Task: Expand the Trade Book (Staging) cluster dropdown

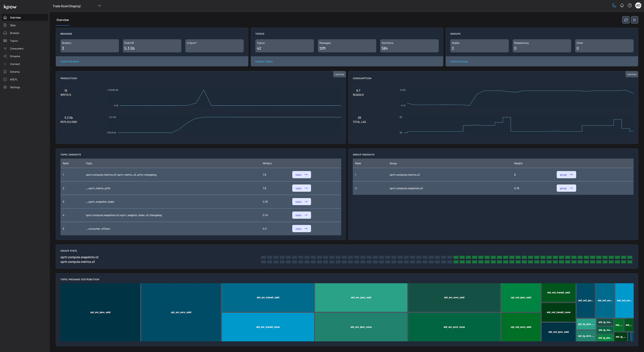Action: pos(99,6)
